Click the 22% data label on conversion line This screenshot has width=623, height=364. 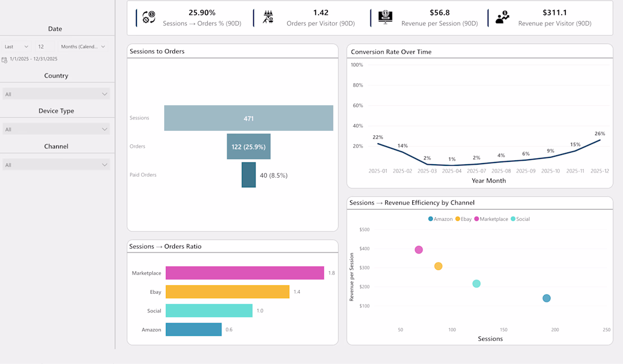(x=378, y=137)
